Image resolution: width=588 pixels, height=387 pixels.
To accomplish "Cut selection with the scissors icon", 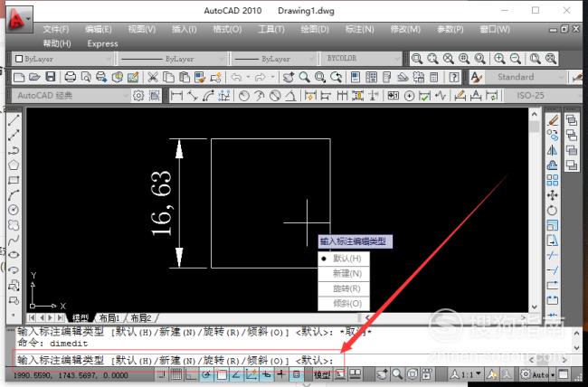I will pos(152,77).
